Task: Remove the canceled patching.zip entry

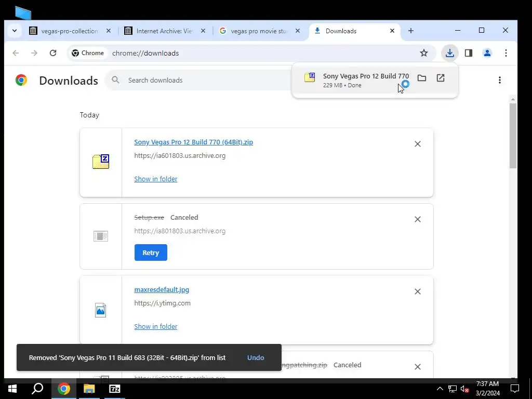Action: pyautogui.click(x=418, y=367)
